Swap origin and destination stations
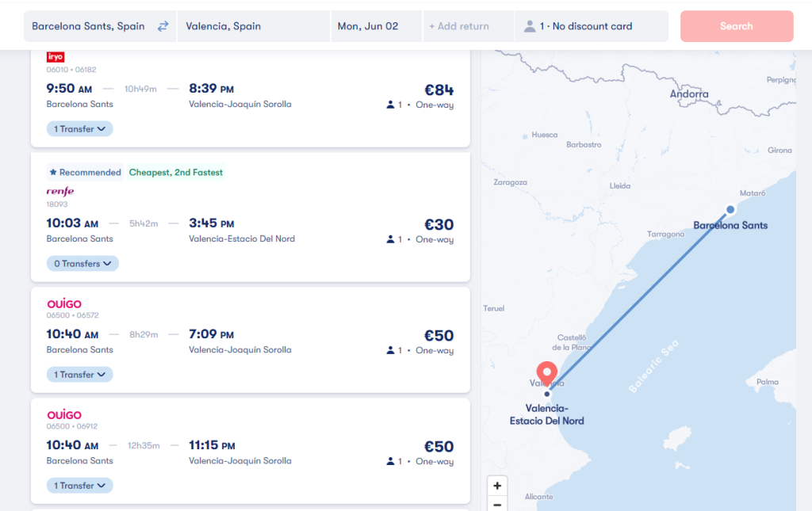This screenshot has height=511, width=812. coord(163,26)
